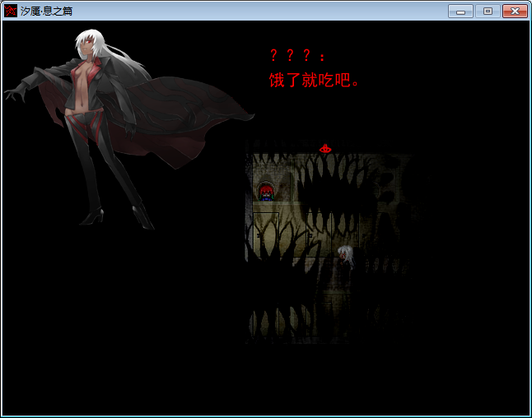Click the red-haired monster in the wall alcove
Image resolution: width=532 pixels, height=418 pixels.
pos(266,193)
